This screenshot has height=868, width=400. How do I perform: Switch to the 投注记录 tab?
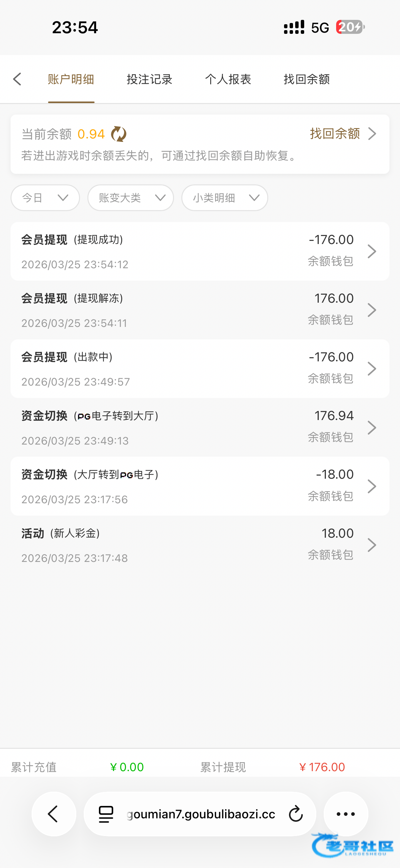[x=149, y=79]
